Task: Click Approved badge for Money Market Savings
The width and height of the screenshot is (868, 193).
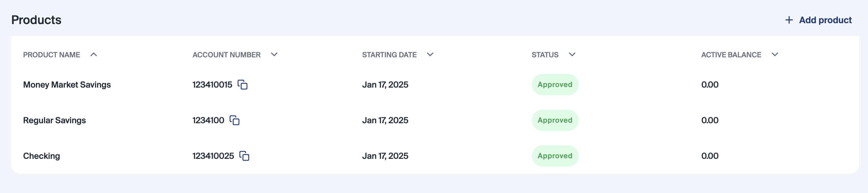Action: click(555, 85)
